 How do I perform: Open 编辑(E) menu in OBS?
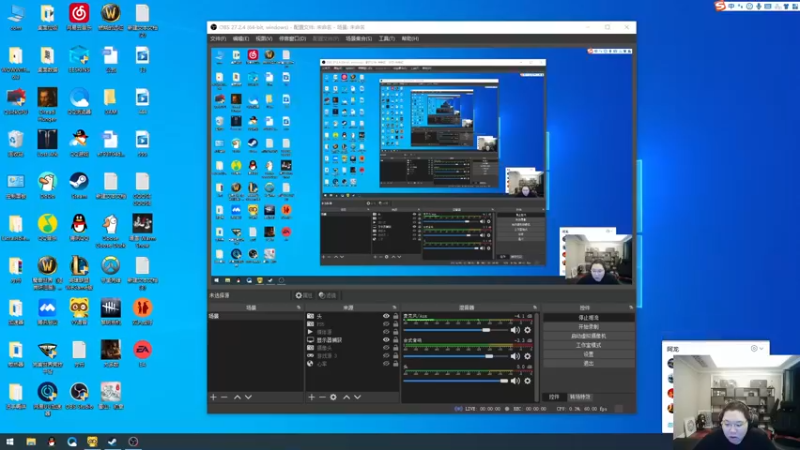click(241, 39)
